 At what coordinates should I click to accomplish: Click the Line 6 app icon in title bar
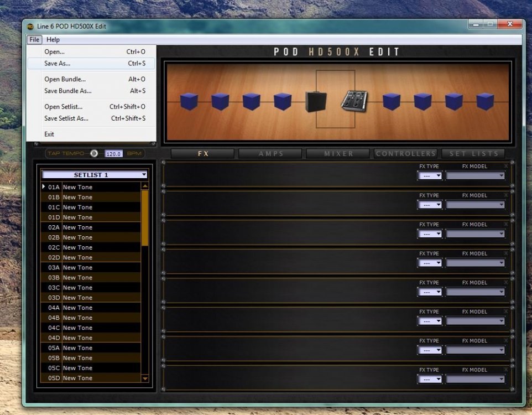coord(30,27)
